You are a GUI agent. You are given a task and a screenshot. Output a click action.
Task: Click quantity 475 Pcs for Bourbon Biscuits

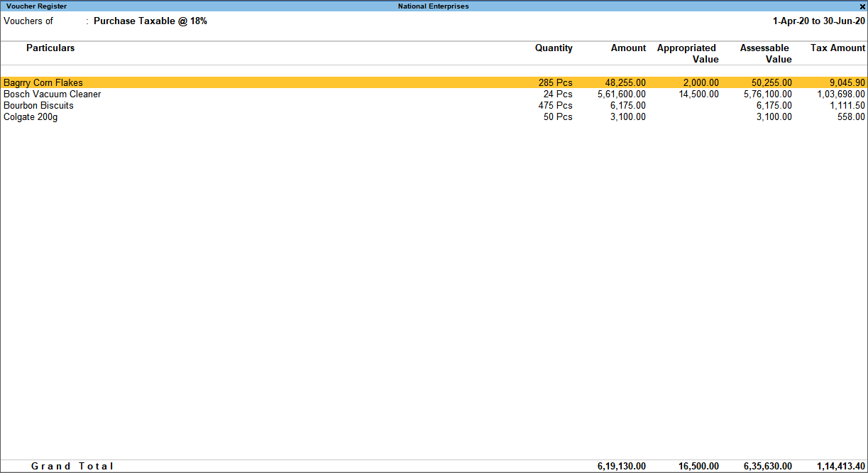point(555,105)
